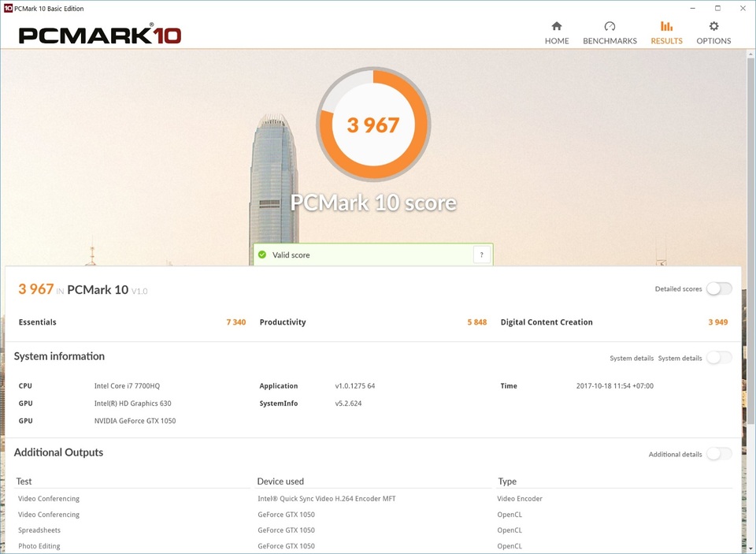The height and width of the screenshot is (554, 756).
Task: Open Options via the gear icon
Action: (713, 26)
